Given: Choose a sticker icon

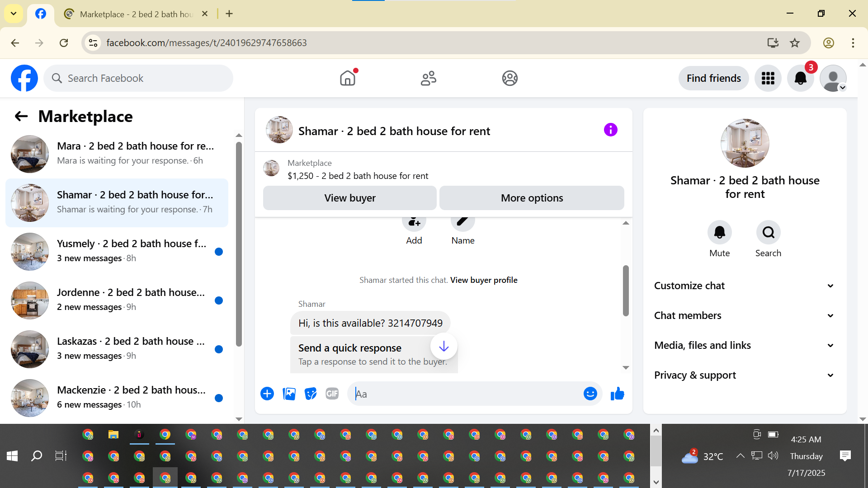Looking at the screenshot, I should pos(311,394).
